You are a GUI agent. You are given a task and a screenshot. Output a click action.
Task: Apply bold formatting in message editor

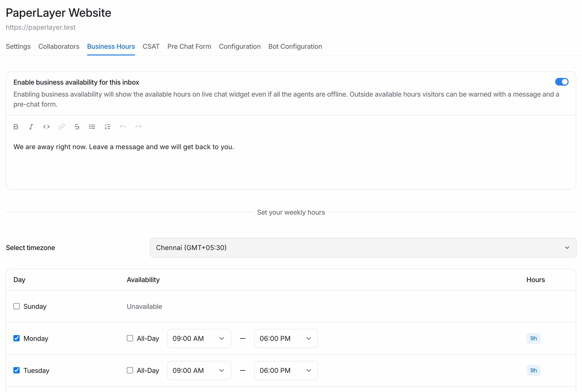(x=16, y=127)
